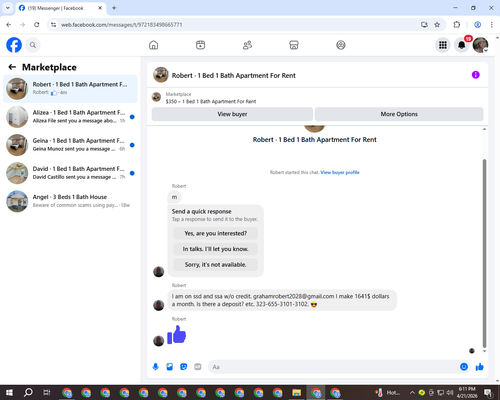Image resolution: width=500 pixels, height=400 pixels.
Task: Open Reels video icon
Action: [200, 45]
